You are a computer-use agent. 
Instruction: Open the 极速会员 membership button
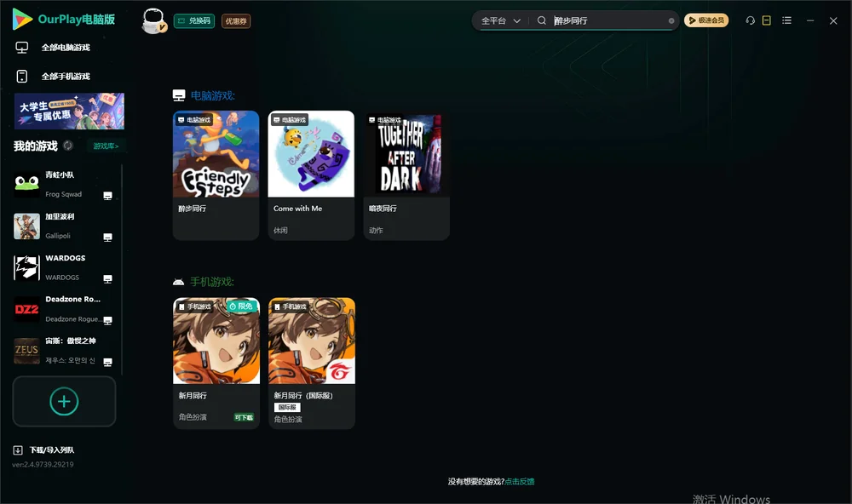click(x=706, y=20)
